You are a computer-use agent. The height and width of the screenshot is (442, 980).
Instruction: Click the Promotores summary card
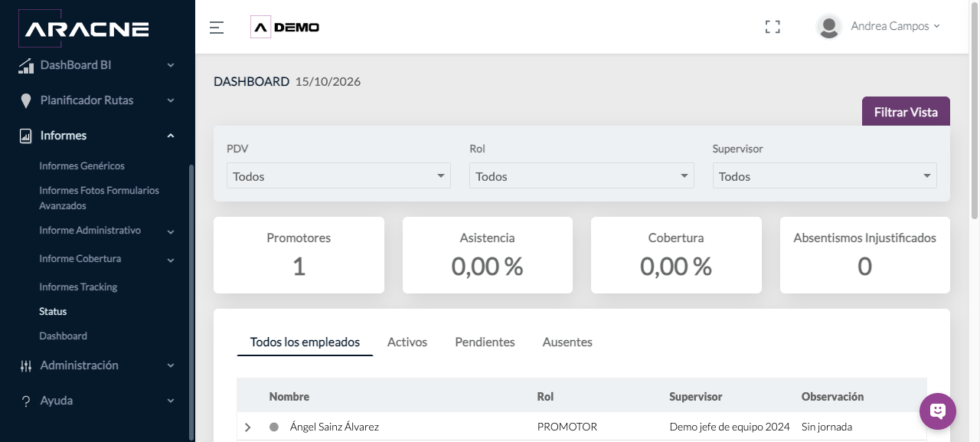[x=299, y=255]
